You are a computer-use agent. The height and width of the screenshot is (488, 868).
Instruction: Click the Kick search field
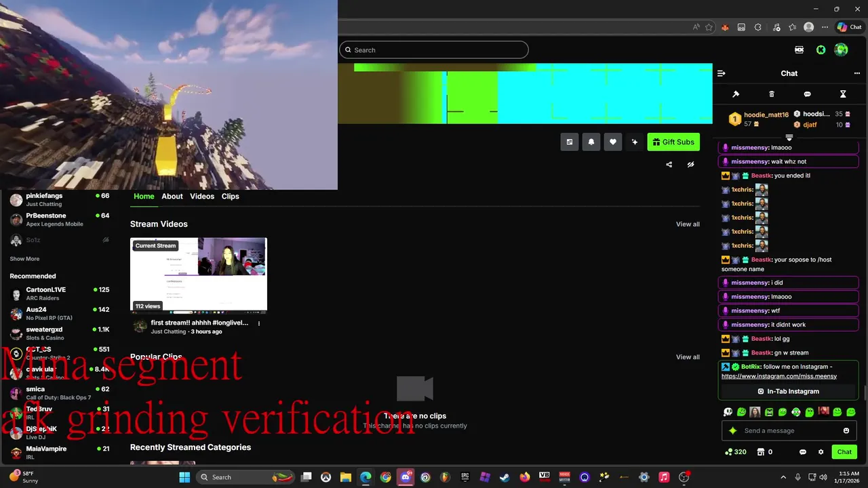pos(433,49)
